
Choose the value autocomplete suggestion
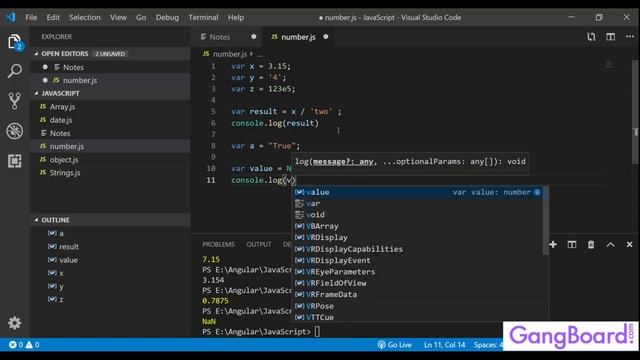418,192
